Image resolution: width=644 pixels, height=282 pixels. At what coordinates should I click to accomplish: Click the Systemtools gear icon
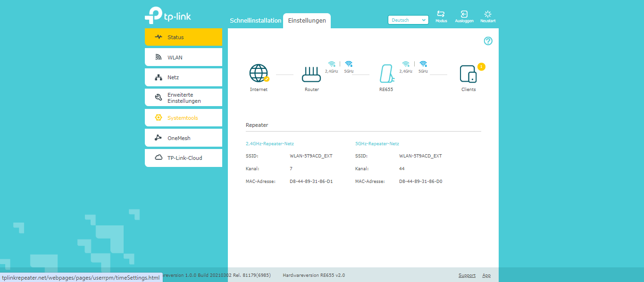click(159, 118)
